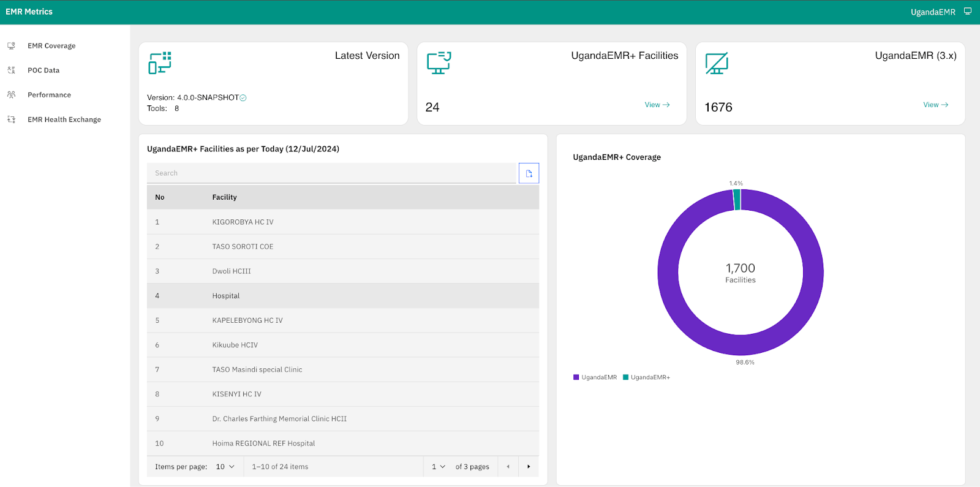The image size is (980, 487).
Task: Click the Latest Version card title
Action: pyautogui.click(x=367, y=56)
